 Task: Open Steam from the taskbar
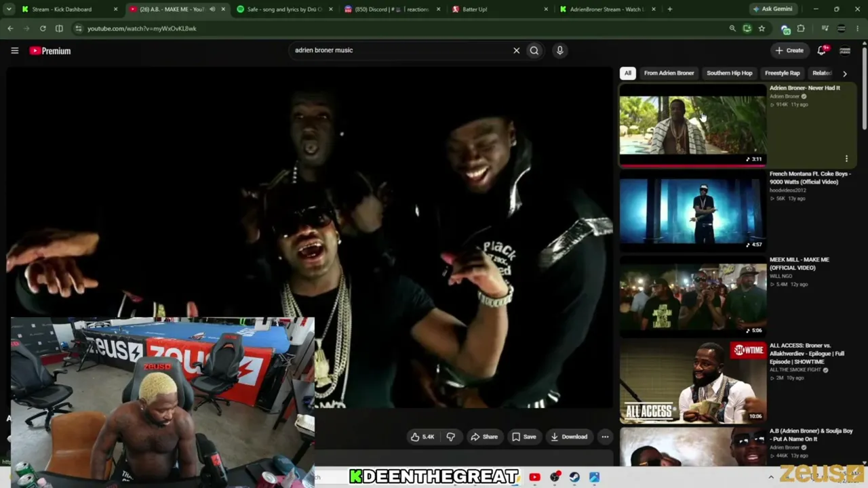(x=574, y=477)
